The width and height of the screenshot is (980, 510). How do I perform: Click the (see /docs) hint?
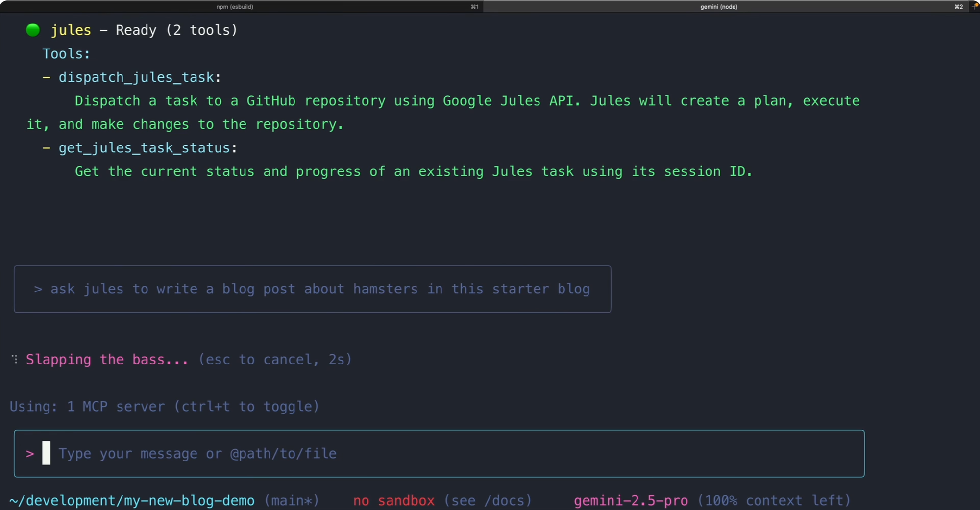tap(488, 501)
